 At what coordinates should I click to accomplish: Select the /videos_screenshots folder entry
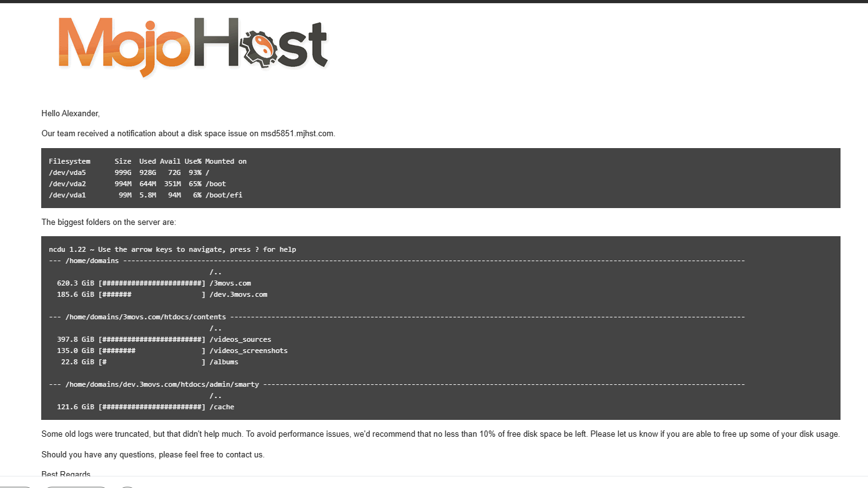(249, 351)
